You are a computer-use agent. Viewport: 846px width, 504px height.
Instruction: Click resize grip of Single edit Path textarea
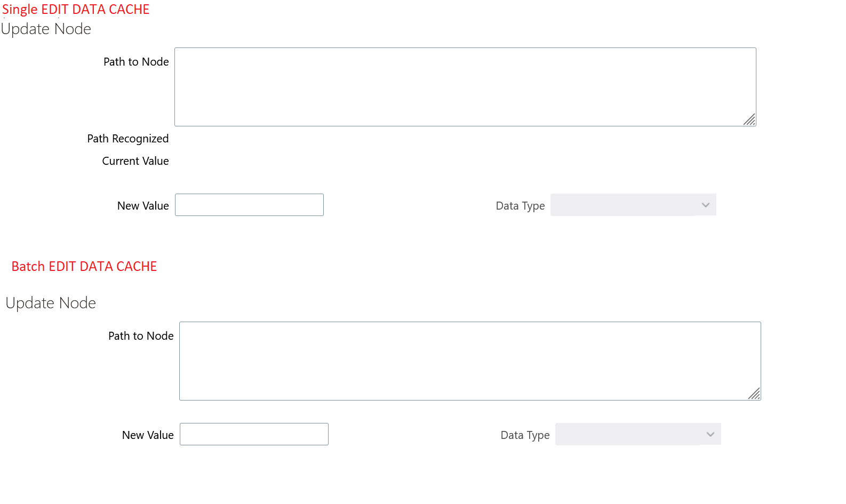(749, 120)
